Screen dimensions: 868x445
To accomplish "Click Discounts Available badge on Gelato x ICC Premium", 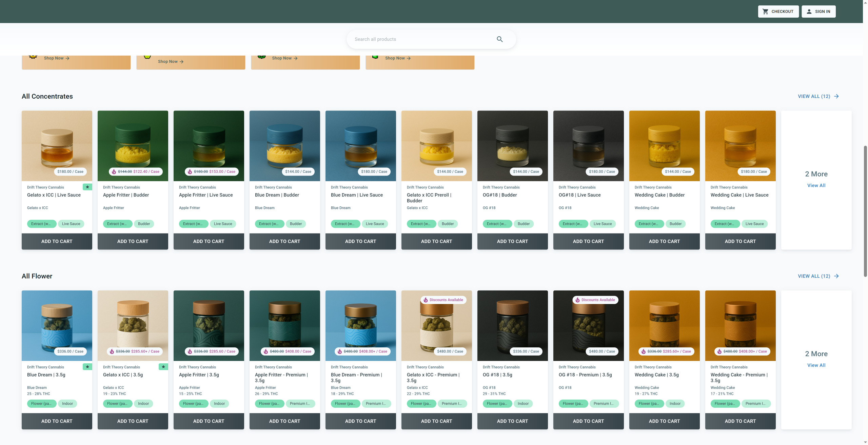I will point(443,300).
